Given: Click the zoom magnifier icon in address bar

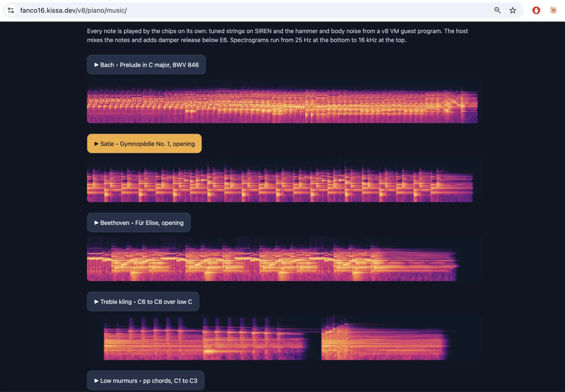Looking at the screenshot, I should tap(498, 10).
